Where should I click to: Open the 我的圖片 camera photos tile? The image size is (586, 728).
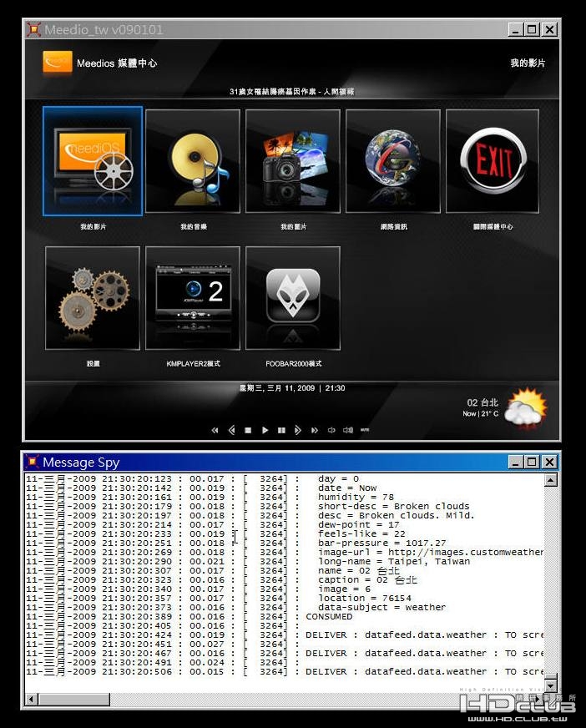coord(292,161)
